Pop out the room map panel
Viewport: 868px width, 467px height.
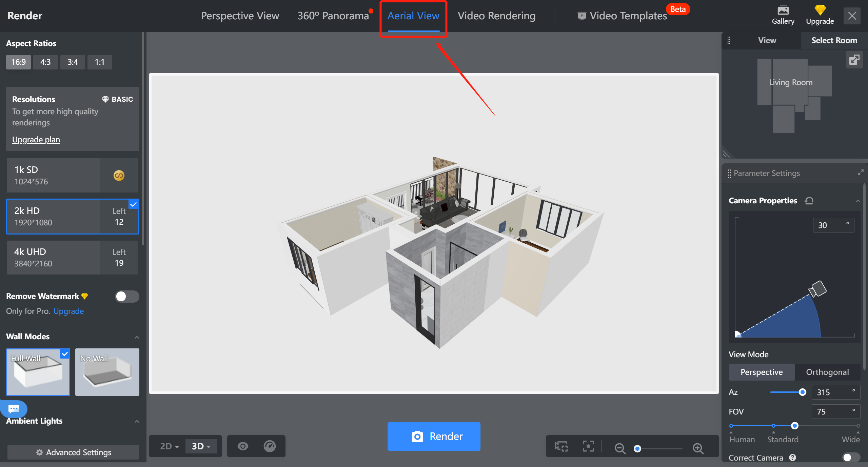[854, 60]
